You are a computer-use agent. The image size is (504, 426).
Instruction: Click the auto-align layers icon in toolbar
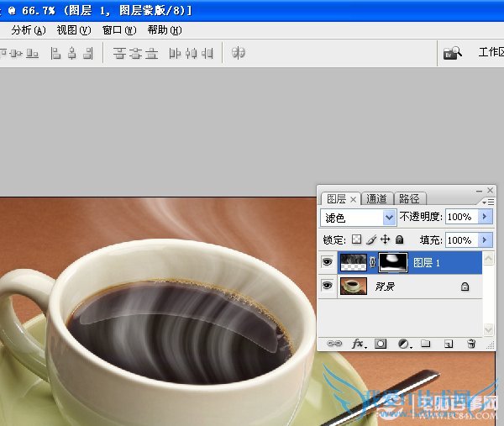[x=239, y=53]
